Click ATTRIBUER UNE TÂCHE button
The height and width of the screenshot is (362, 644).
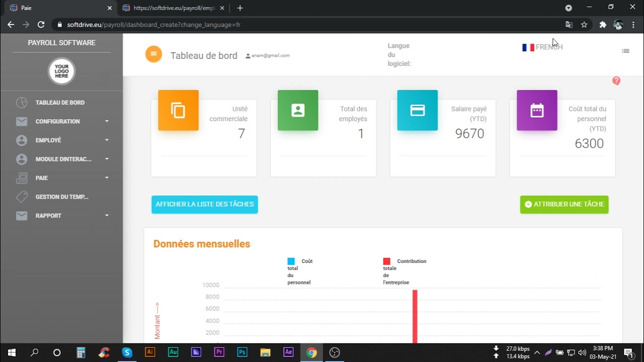pyautogui.click(x=564, y=205)
